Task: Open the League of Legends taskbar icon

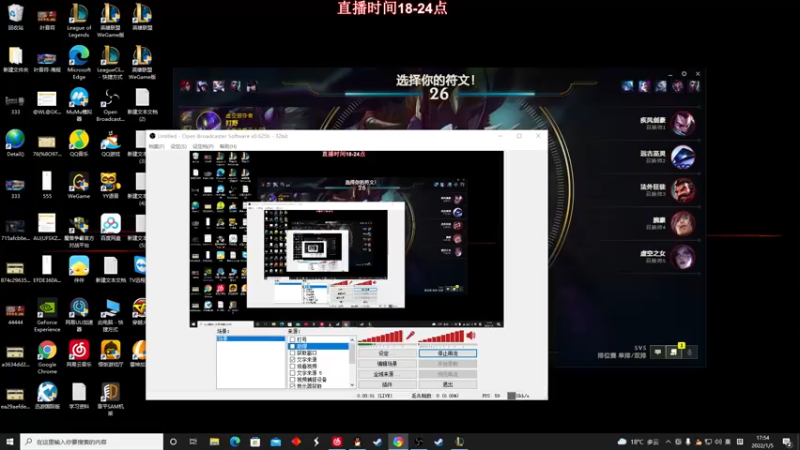Action: [x=459, y=441]
